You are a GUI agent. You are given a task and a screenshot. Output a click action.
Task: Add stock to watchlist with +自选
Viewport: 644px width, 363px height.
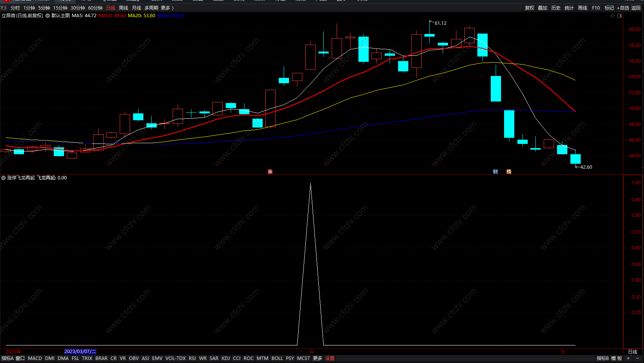pyautogui.click(x=623, y=8)
